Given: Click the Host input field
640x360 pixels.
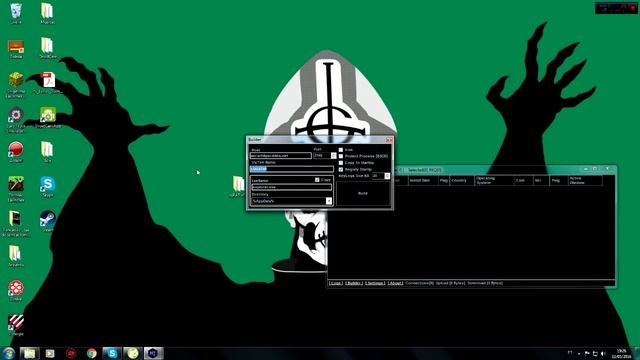Looking at the screenshot, I should (281, 156).
